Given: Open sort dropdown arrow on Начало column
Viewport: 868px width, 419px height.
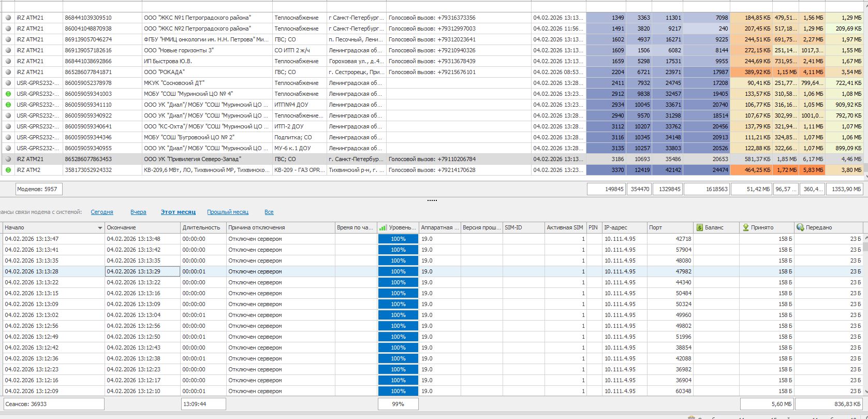Looking at the screenshot, I should click(x=100, y=228).
